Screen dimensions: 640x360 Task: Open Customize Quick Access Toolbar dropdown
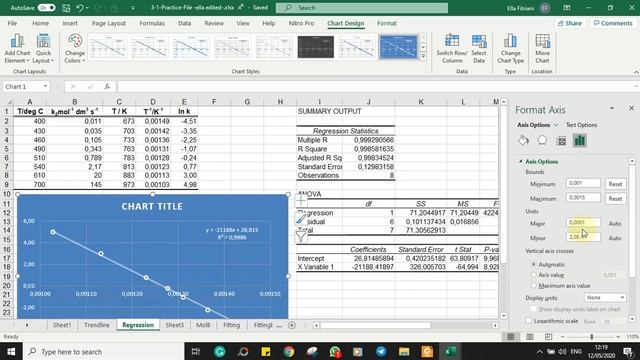click(x=133, y=8)
